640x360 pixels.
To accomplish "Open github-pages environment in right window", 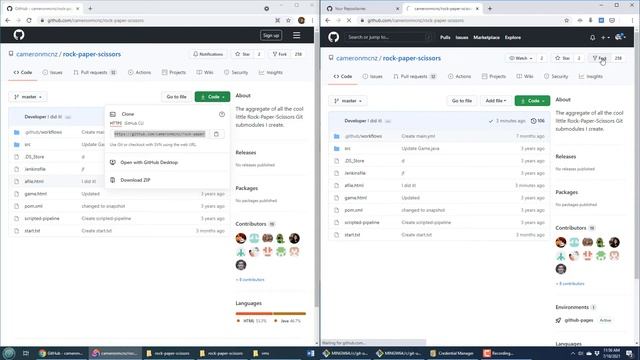I will tap(579, 320).
